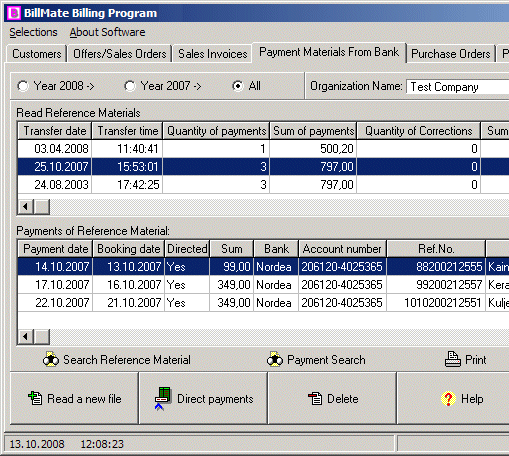Image resolution: width=509 pixels, height=456 pixels.
Task: Switch to the Purchase Orders tab
Action: coord(451,54)
